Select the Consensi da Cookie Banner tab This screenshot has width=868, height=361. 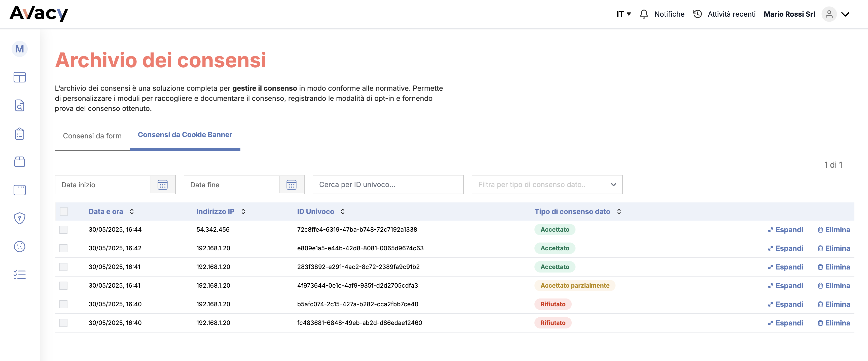(x=185, y=135)
